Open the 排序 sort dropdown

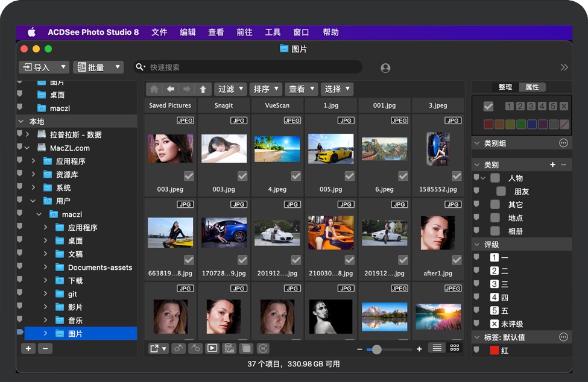point(266,89)
